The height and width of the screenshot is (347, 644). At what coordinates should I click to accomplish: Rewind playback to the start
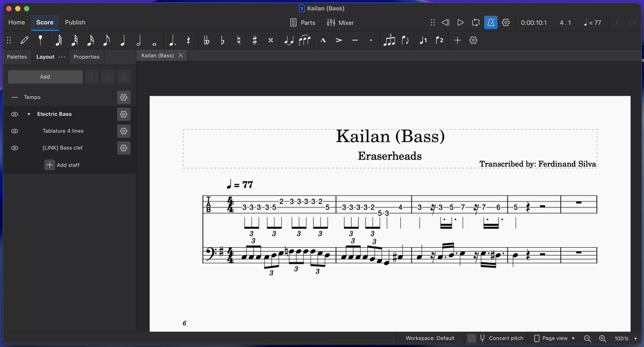[x=445, y=23]
